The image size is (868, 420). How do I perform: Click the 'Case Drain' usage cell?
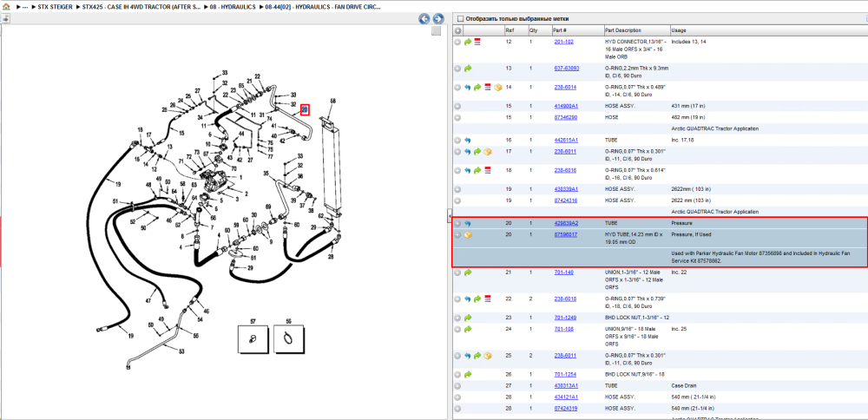pyautogui.click(x=684, y=385)
